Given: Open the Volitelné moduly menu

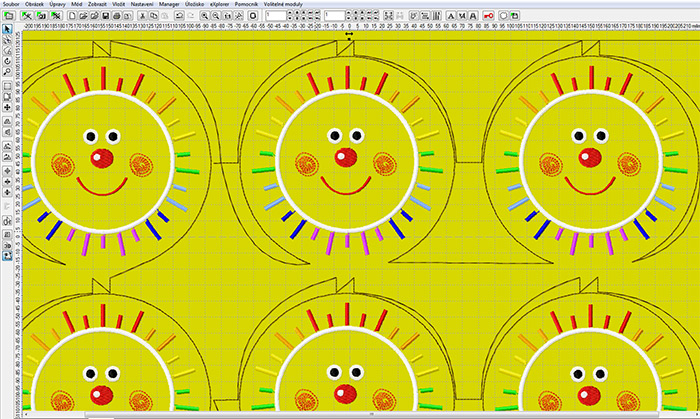Looking at the screenshot, I should [283, 4].
